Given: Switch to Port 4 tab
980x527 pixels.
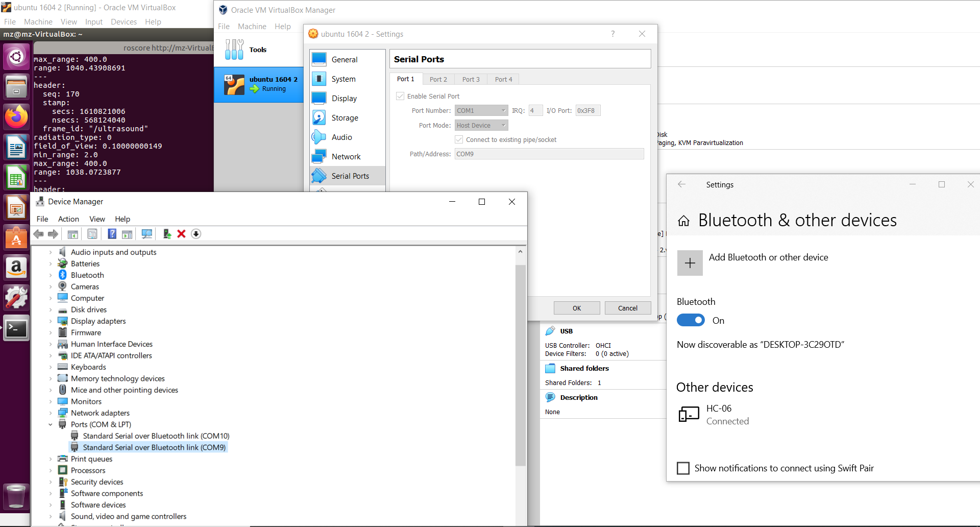Looking at the screenshot, I should [503, 79].
